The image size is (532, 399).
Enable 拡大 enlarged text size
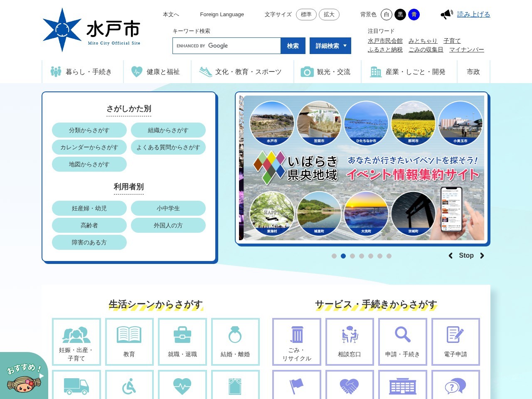pyautogui.click(x=329, y=14)
